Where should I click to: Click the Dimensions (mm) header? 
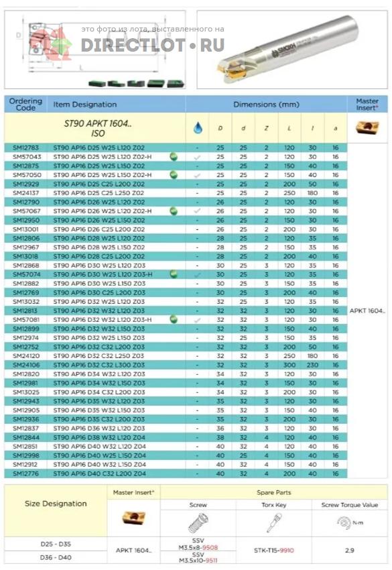pos(266,105)
